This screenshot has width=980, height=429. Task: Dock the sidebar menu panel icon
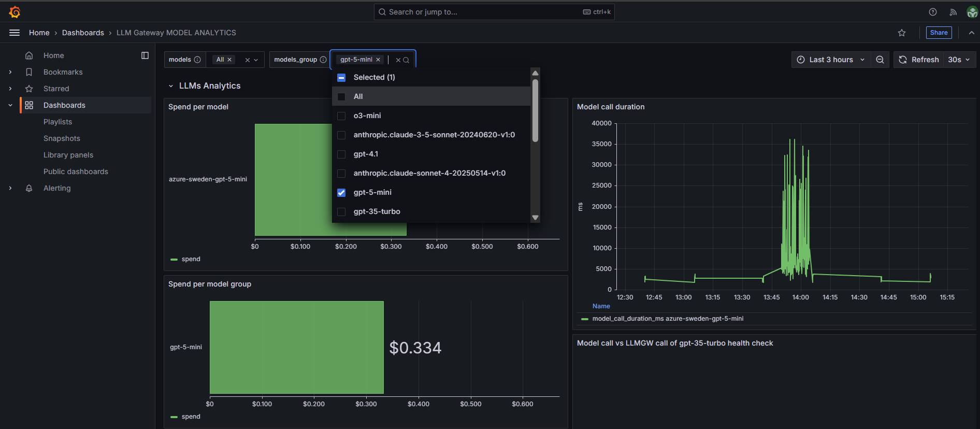pyautogui.click(x=145, y=55)
